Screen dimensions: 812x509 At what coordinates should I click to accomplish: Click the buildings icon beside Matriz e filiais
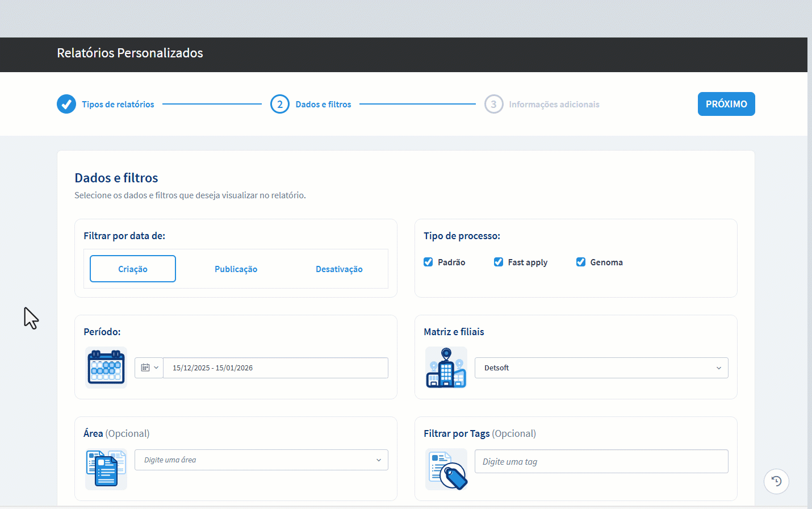click(x=446, y=368)
